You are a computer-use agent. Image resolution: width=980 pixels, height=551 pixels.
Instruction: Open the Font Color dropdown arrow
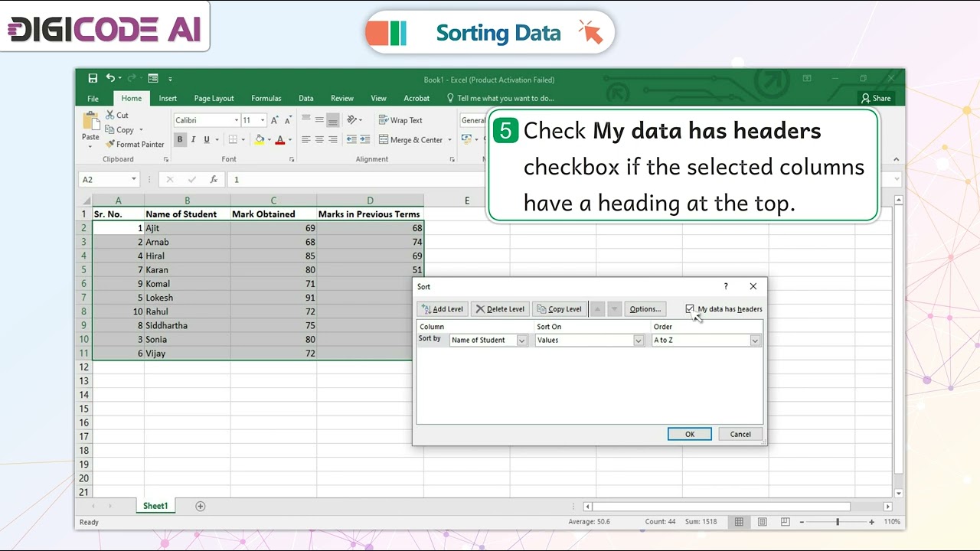pos(290,139)
